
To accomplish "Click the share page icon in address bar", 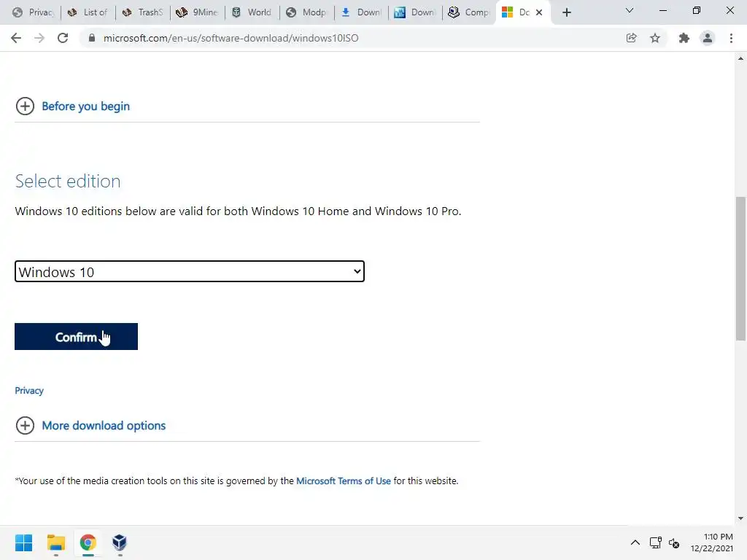I will 631,38.
